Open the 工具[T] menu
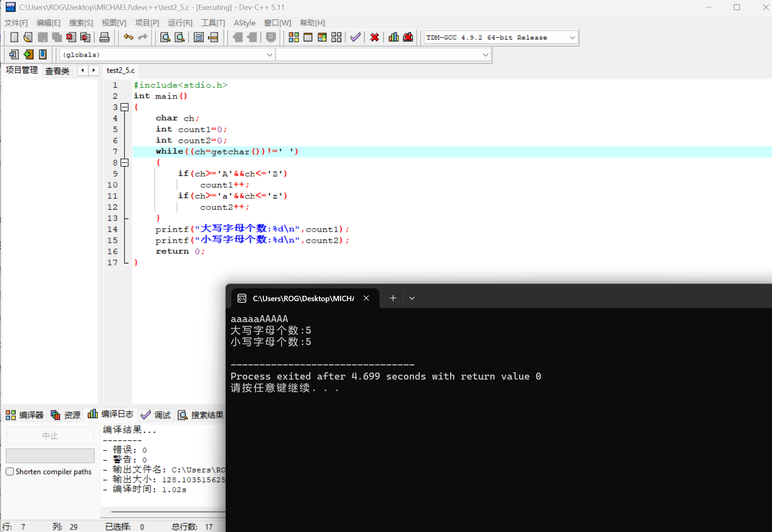The image size is (772, 532). coord(213,23)
